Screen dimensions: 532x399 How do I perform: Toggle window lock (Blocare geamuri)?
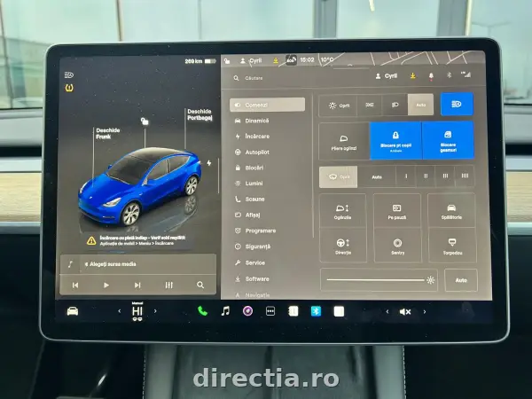tap(448, 140)
